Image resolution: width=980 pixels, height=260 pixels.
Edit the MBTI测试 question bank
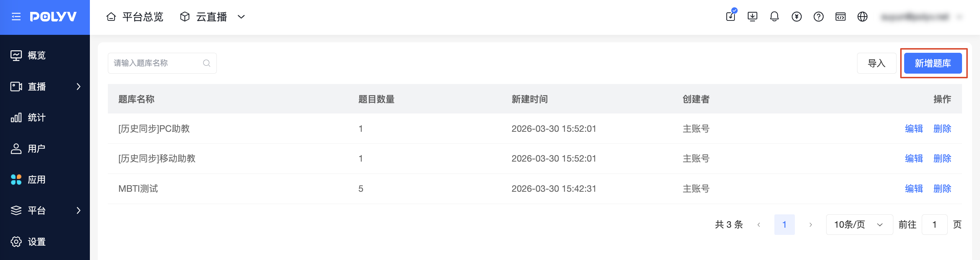914,189
